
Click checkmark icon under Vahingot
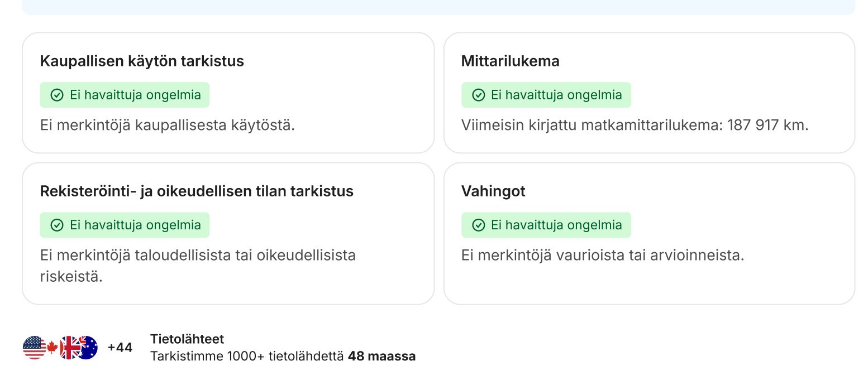pyautogui.click(x=478, y=225)
